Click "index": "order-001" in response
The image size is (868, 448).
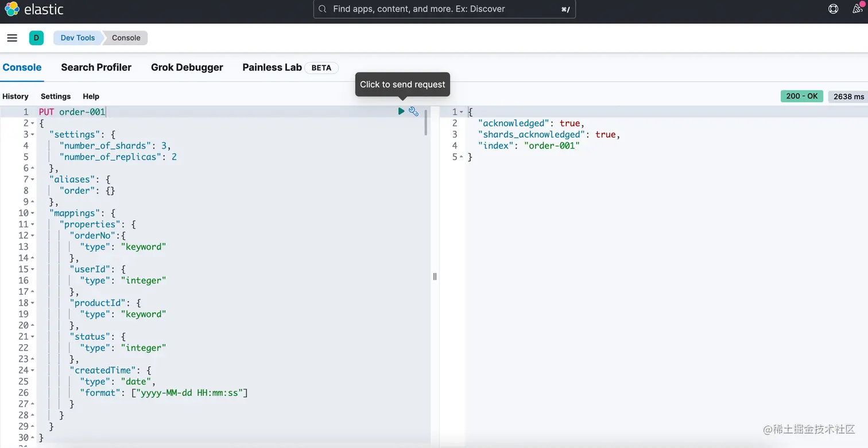point(529,146)
